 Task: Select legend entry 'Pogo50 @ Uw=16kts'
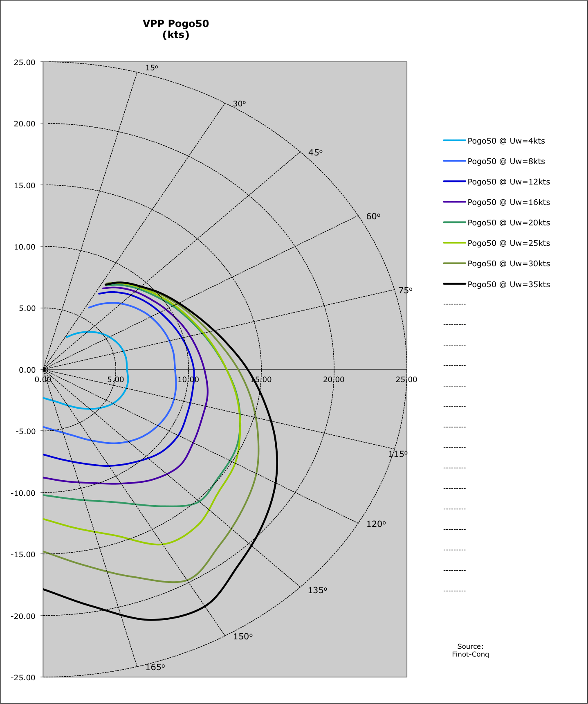497,202
